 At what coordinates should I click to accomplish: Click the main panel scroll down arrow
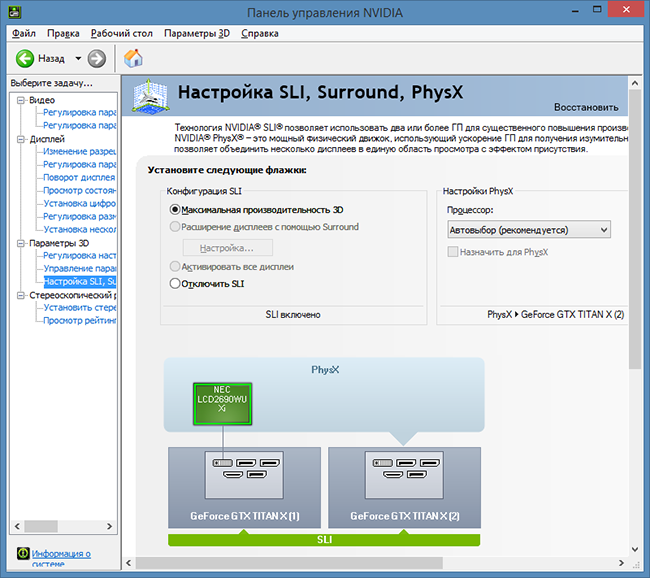click(635, 549)
